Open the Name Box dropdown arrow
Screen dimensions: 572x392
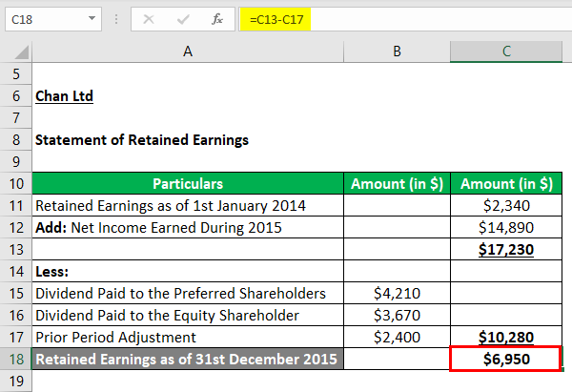tap(92, 18)
